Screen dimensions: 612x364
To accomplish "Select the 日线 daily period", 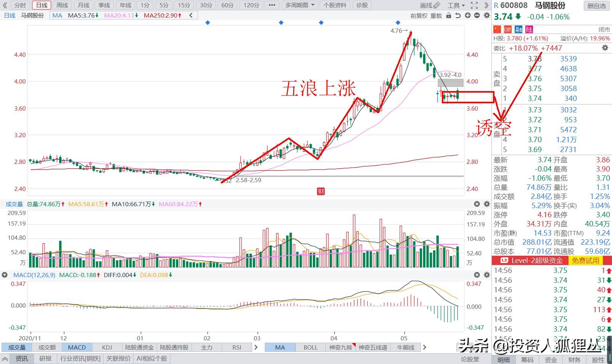I will coord(42,5).
